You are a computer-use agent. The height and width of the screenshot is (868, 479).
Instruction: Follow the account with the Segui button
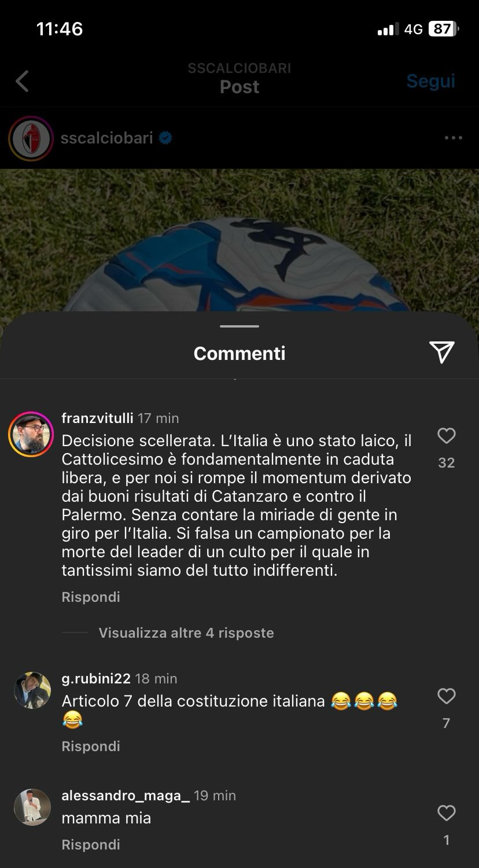430,81
